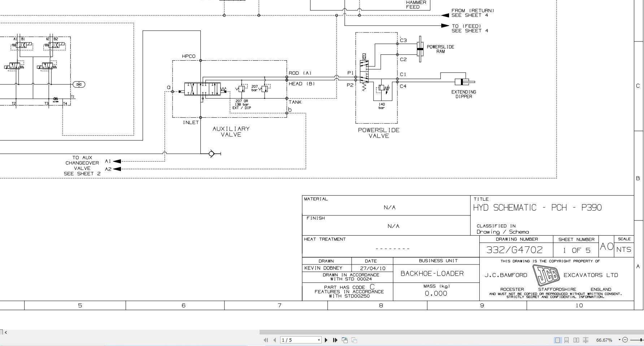Click drawing number 332/G4702
This screenshot has height=346, width=644.
click(x=515, y=250)
